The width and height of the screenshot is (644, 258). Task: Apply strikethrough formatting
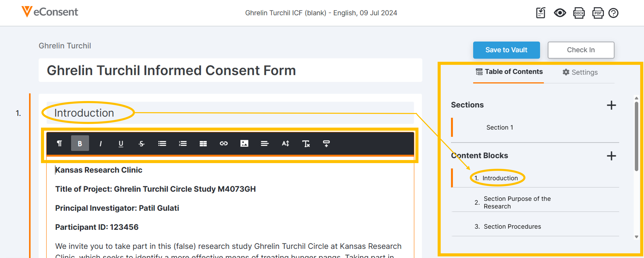click(x=142, y=144)
